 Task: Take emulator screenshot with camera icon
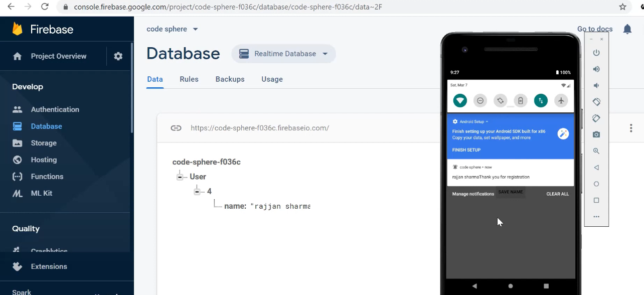(x=596, y=134)
